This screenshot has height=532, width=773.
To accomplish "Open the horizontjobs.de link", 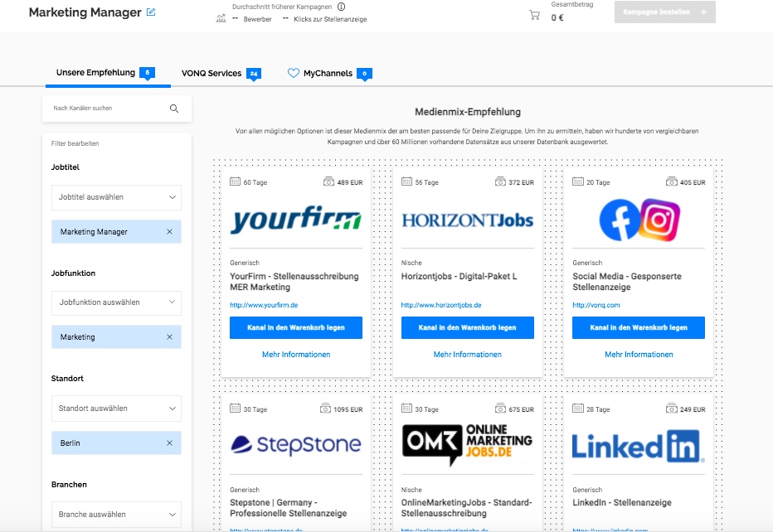I will (441, 305).
